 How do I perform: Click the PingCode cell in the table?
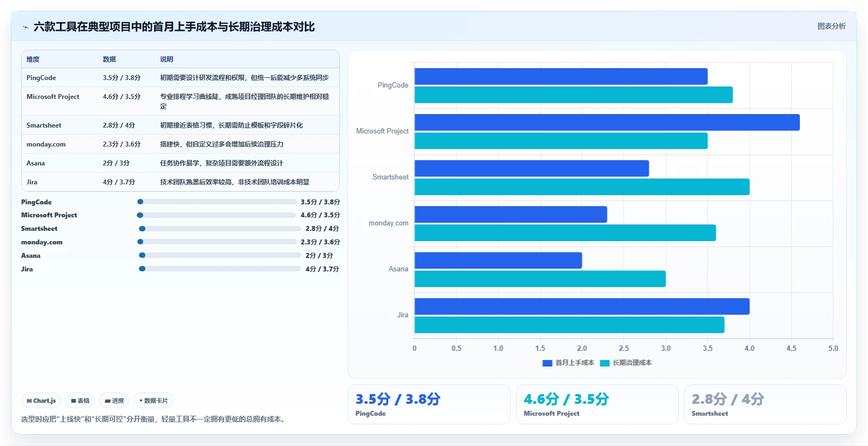tap(41, 77)
